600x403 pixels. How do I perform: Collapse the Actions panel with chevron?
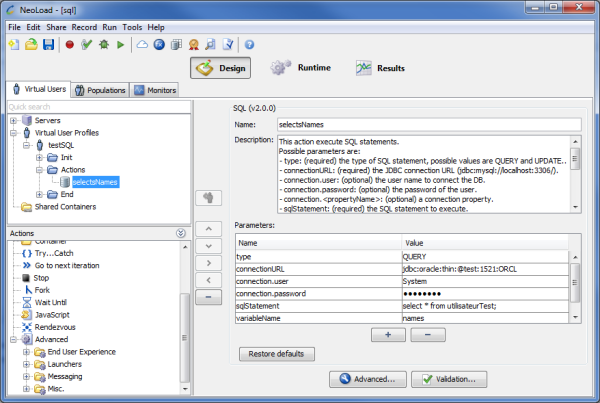click(x=180, y=233)
